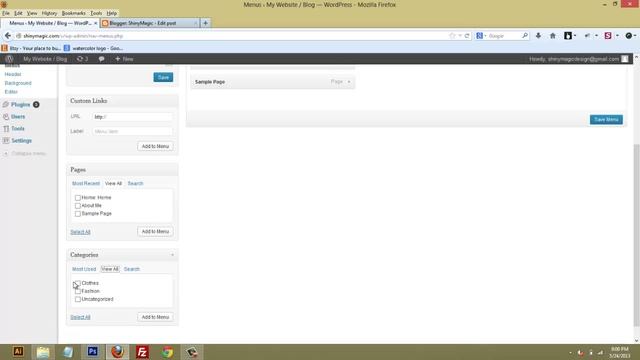Open the Plugins menu in the sidebar
This screenshot has width=640, height=360.
(20, 104)
